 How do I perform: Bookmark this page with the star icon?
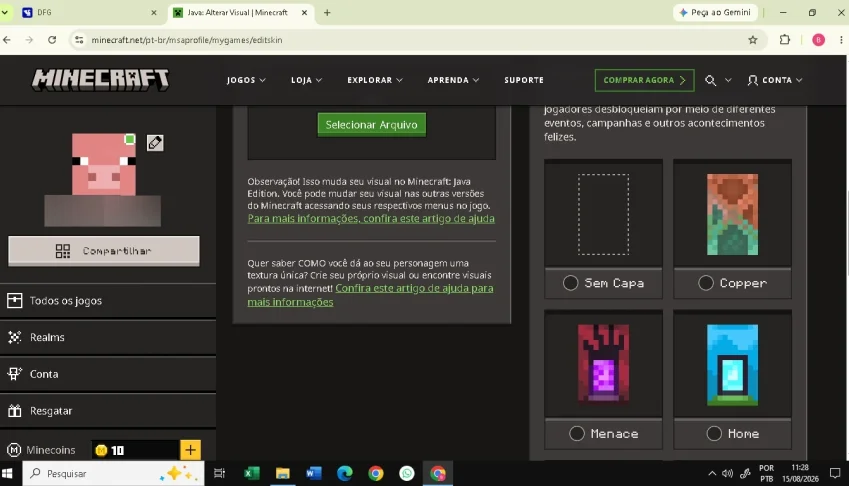tap(753, 40)
